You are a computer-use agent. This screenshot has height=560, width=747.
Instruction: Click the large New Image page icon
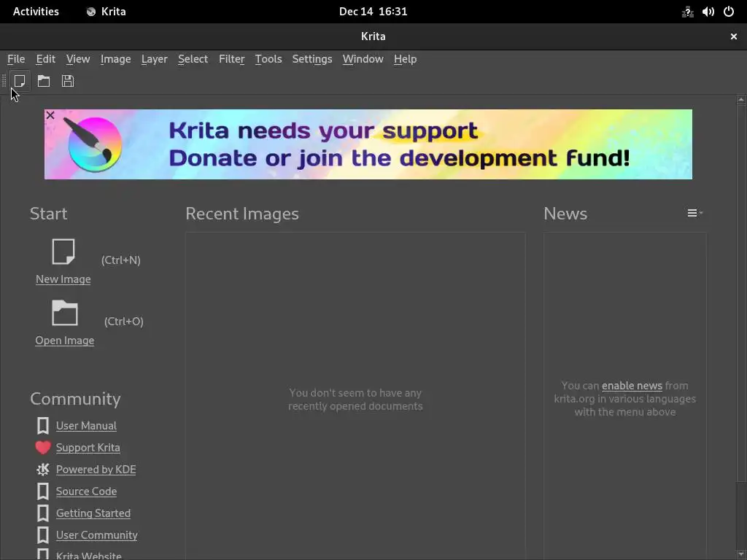click(x=63, y=252)
